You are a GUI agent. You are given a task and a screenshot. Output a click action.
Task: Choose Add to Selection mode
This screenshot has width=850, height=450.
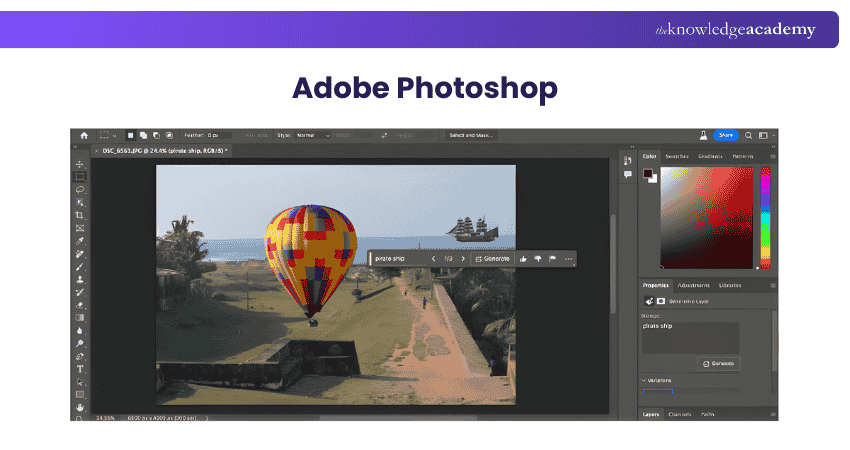(143, 136)
